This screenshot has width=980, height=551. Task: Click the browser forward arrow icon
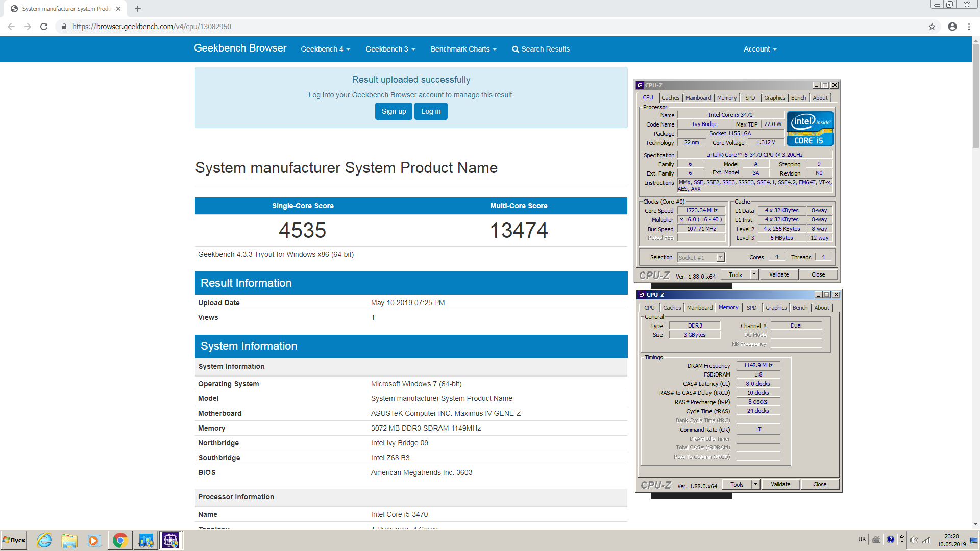[x=28, y=27]
